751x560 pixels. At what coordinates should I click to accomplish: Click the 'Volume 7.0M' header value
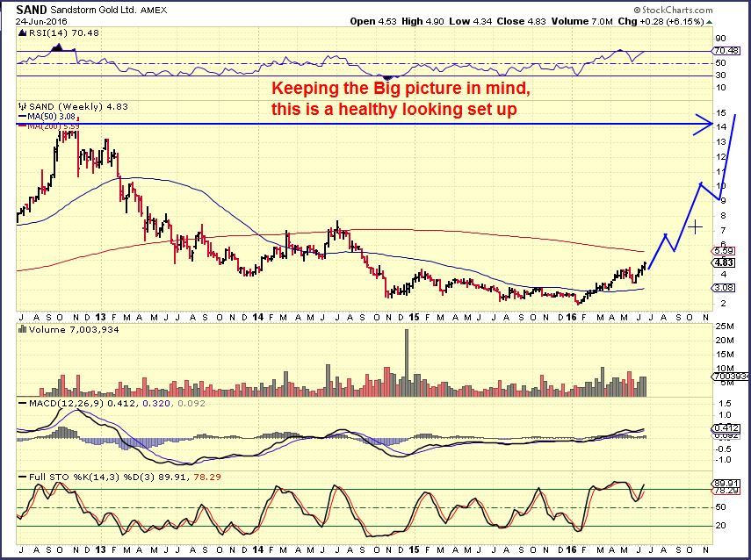coord(582,22)
